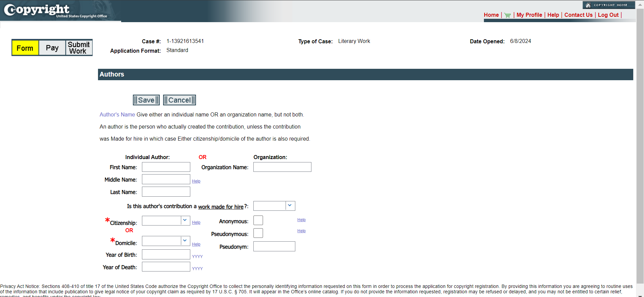Screen dimensions: 644x297
Task: Open Help link beside Middle Name
Action: coord(196,181)
